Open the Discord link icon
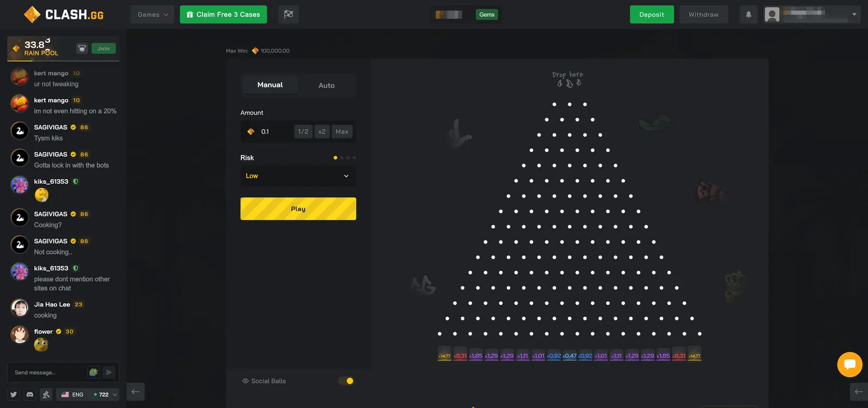The height and width of the screenshot is (408, 868). (x=30, y=394)
